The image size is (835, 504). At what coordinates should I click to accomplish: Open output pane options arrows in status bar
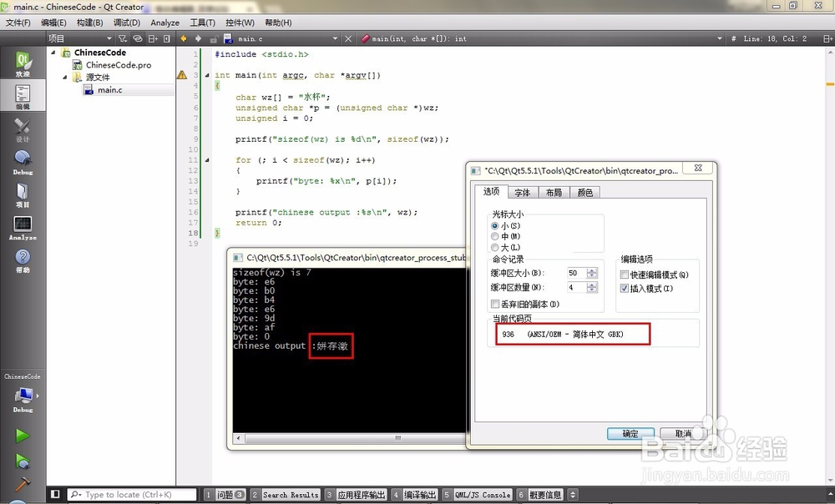[x=573, y=495]
